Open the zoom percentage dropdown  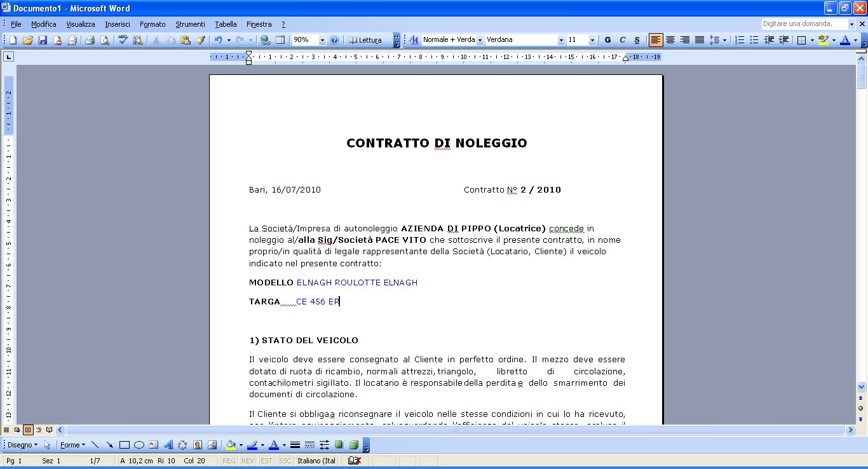[322, 40]
